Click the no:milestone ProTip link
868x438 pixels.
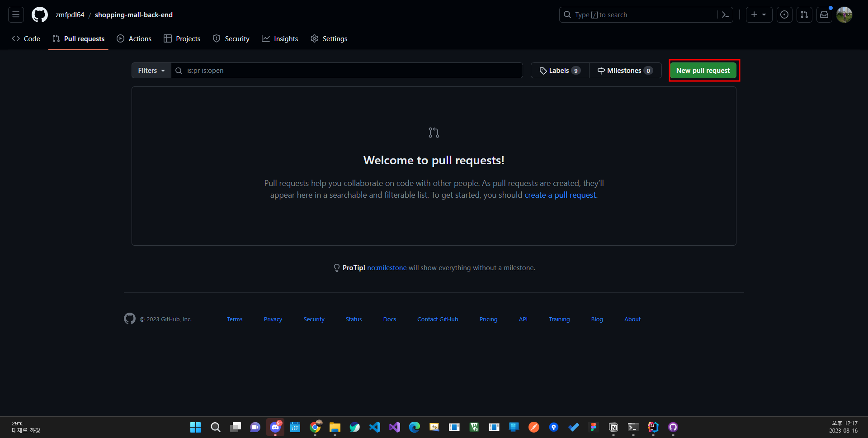tap(387, 268)
